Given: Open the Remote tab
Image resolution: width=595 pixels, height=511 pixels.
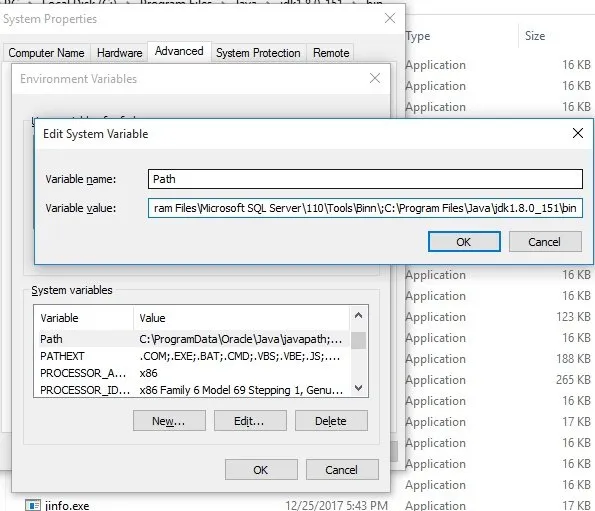Looking at the screenshot, I should [331, 53].
